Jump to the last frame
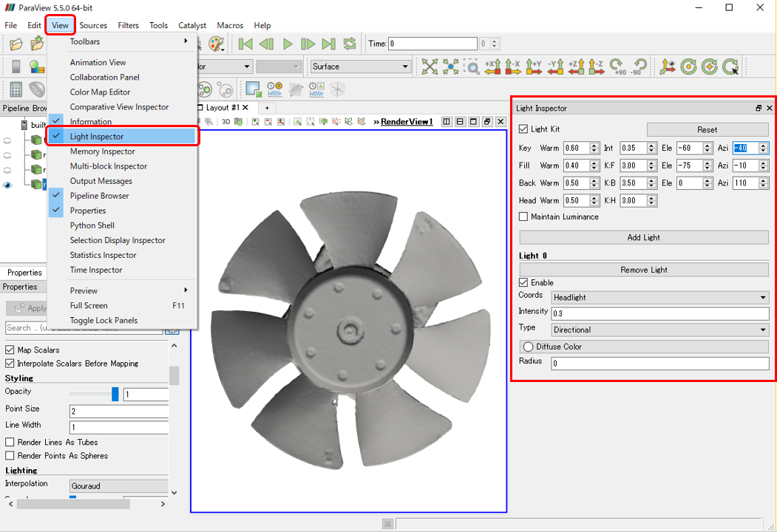 (328, 44)
